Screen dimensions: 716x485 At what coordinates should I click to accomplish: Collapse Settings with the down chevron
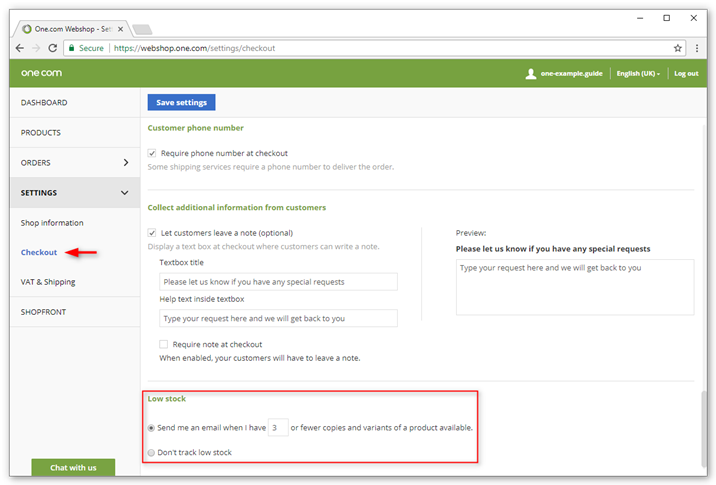(125, 193)
